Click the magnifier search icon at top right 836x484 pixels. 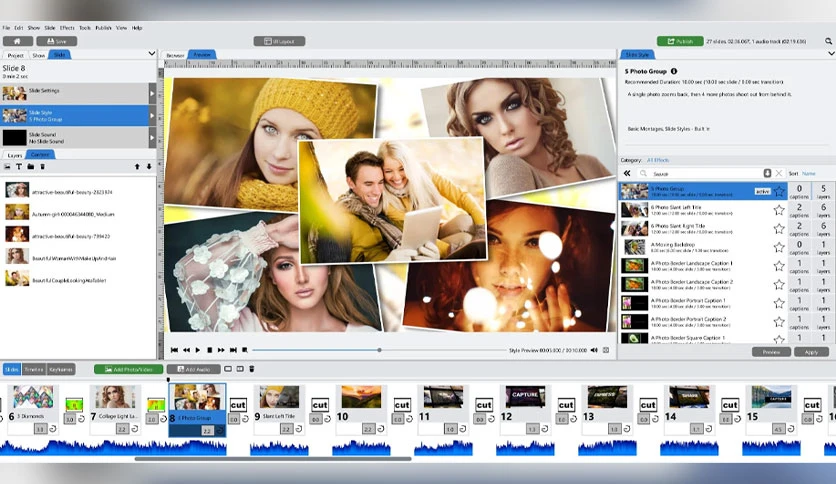click(x=829, y=41)
